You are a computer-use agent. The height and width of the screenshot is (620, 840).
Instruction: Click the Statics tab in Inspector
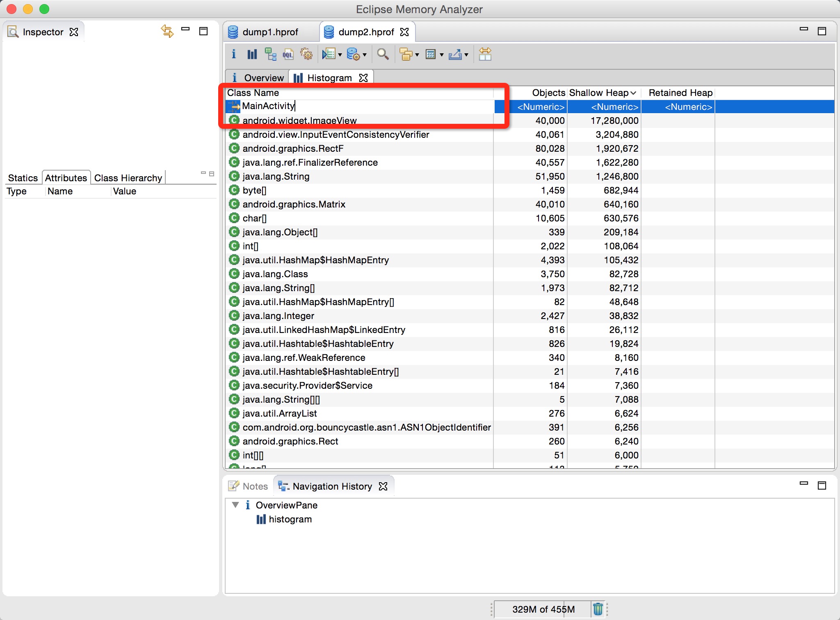click(x=23, y=177)
